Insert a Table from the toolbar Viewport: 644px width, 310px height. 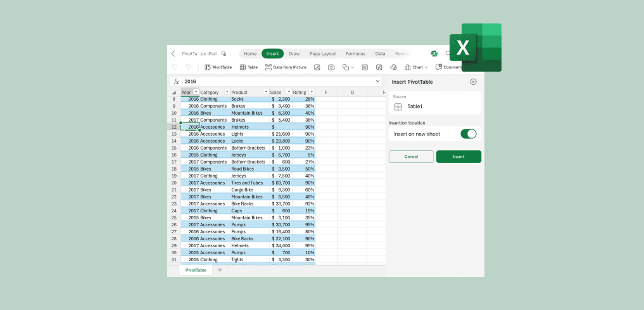(x=248, y=67)
